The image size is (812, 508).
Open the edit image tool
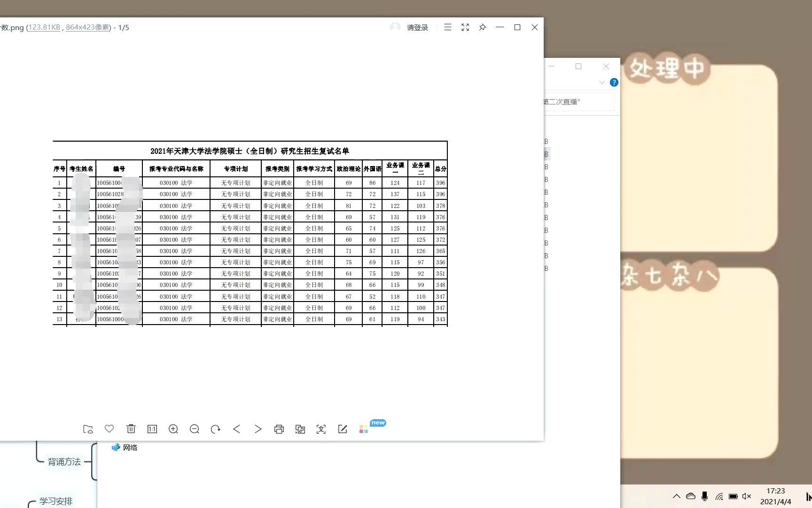coord(343,429)
